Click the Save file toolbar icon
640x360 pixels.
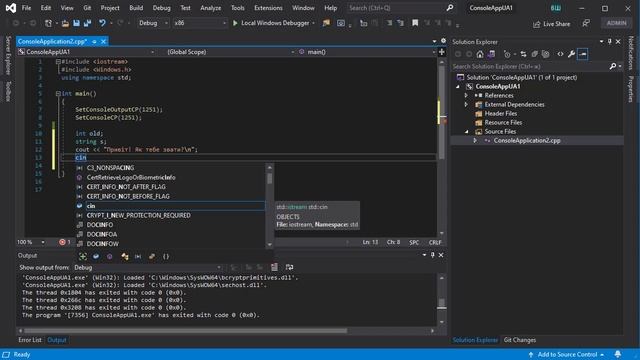(76, 23)
